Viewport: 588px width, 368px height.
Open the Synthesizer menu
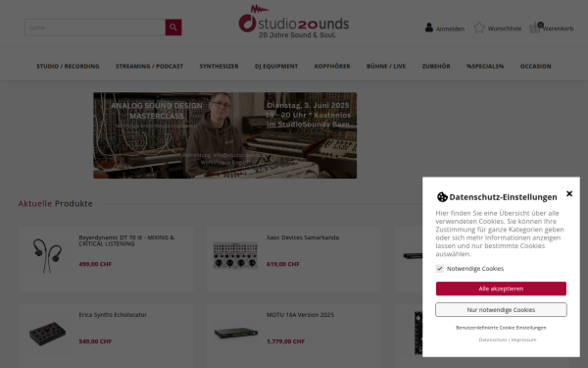tap(219, 66)
